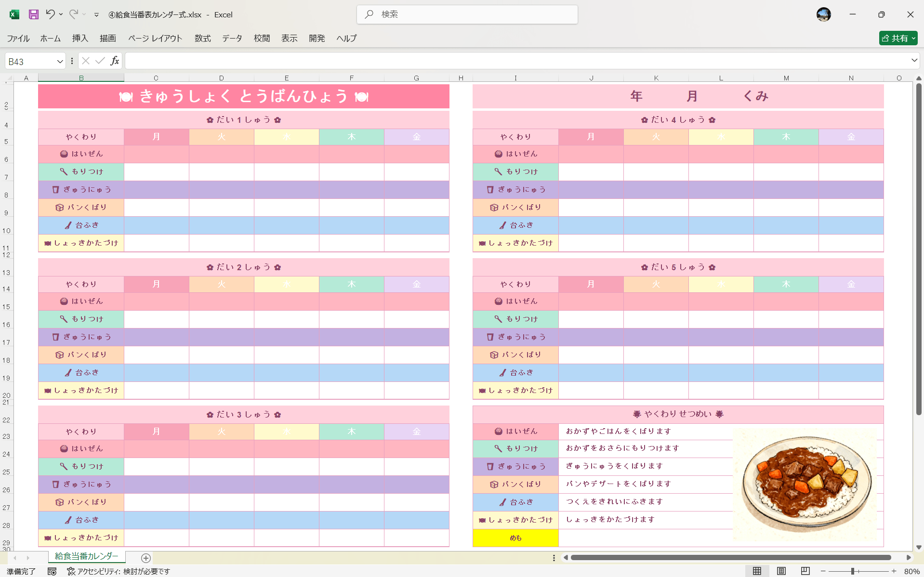This screenshot has width=924, height=577.
Task: Click the search box in the title bar
Action: [x=466, y=14]
